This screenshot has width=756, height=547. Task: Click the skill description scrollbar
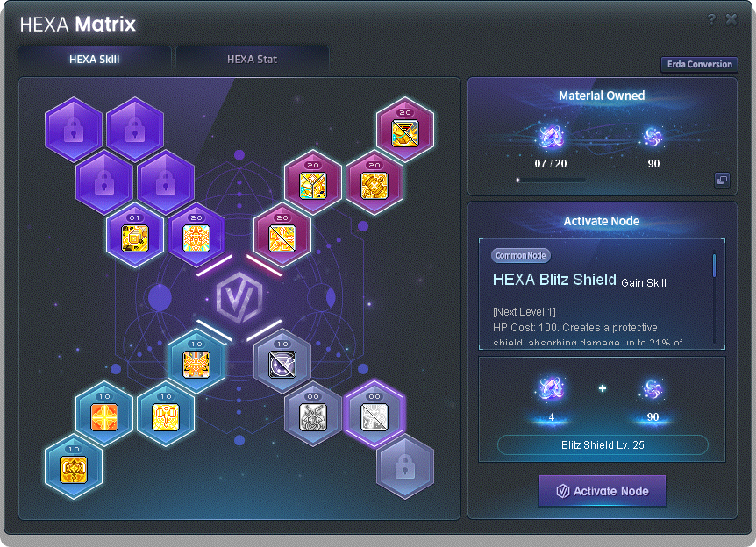pyautogui.click(x=714, y=266)
